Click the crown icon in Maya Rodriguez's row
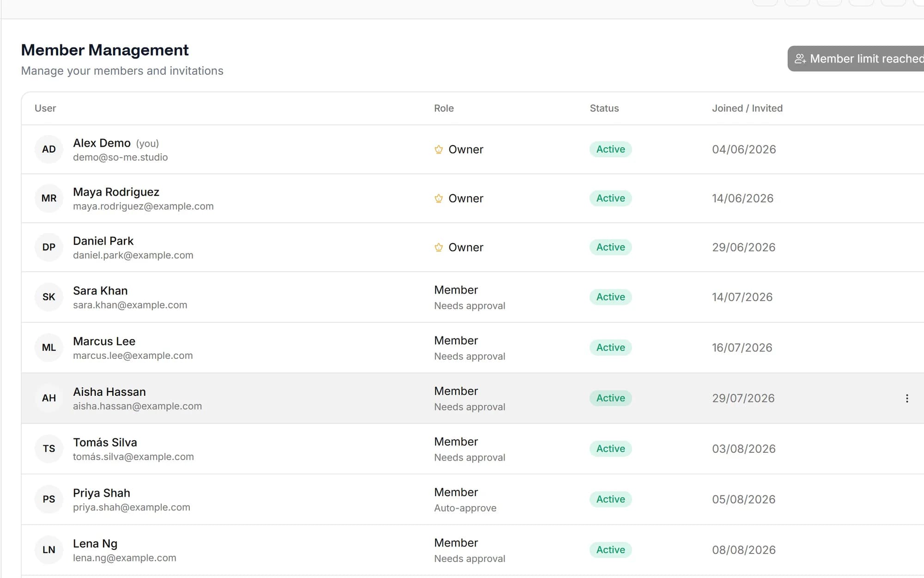 (x=438, y=198)
